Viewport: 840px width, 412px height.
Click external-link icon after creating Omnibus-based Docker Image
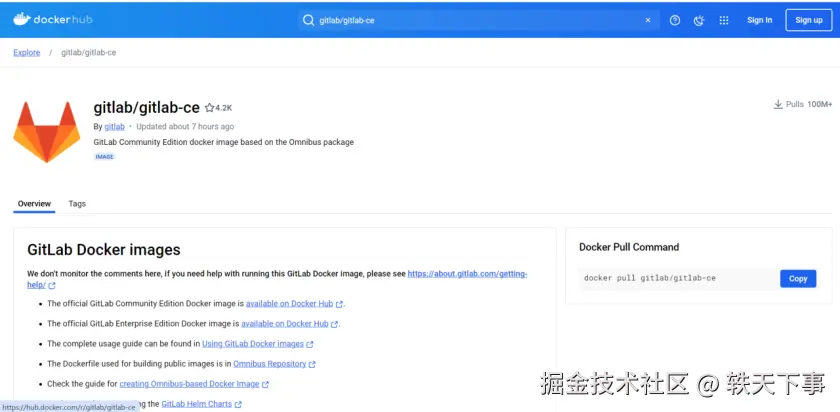tap(265, 384)
